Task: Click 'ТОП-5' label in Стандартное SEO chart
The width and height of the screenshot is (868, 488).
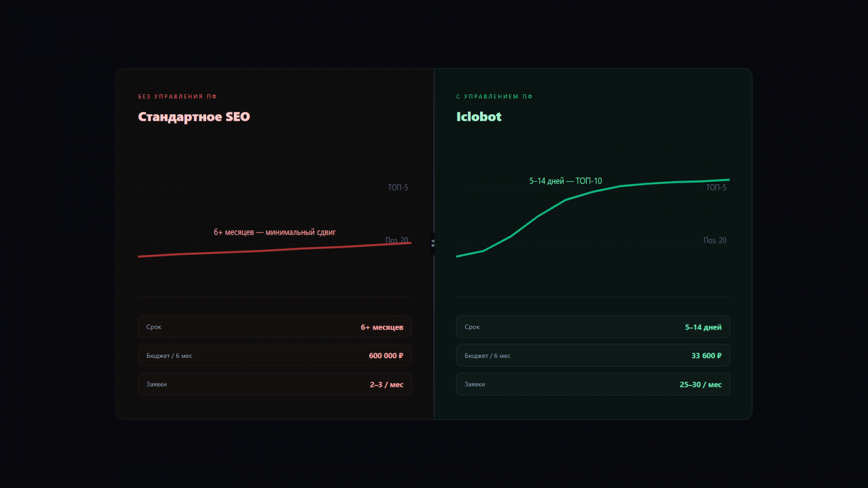Action: (398, 188)
